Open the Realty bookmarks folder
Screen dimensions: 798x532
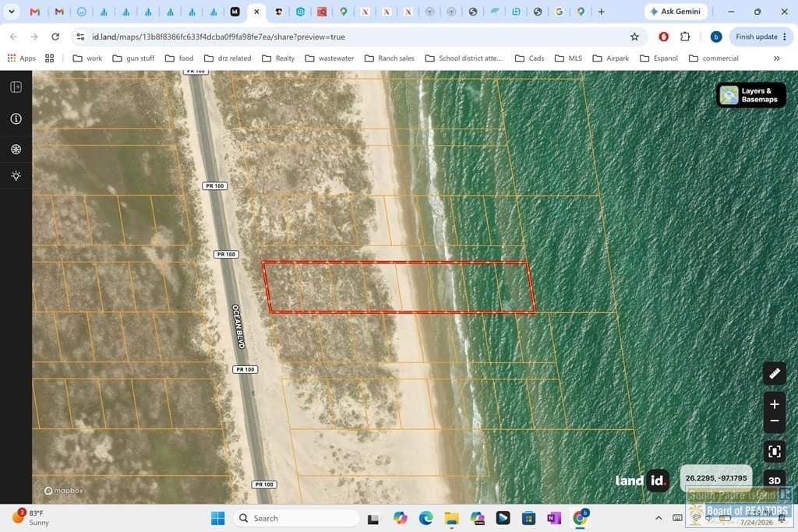coord(278,58)
